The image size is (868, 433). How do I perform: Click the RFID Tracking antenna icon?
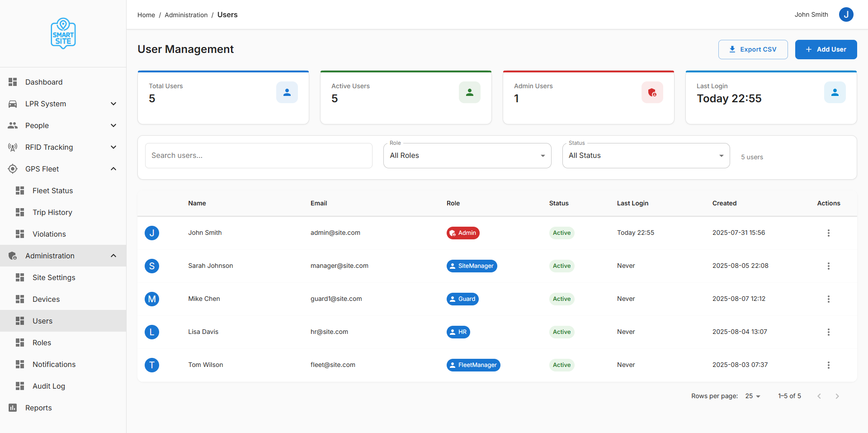[x=13, y=147]
